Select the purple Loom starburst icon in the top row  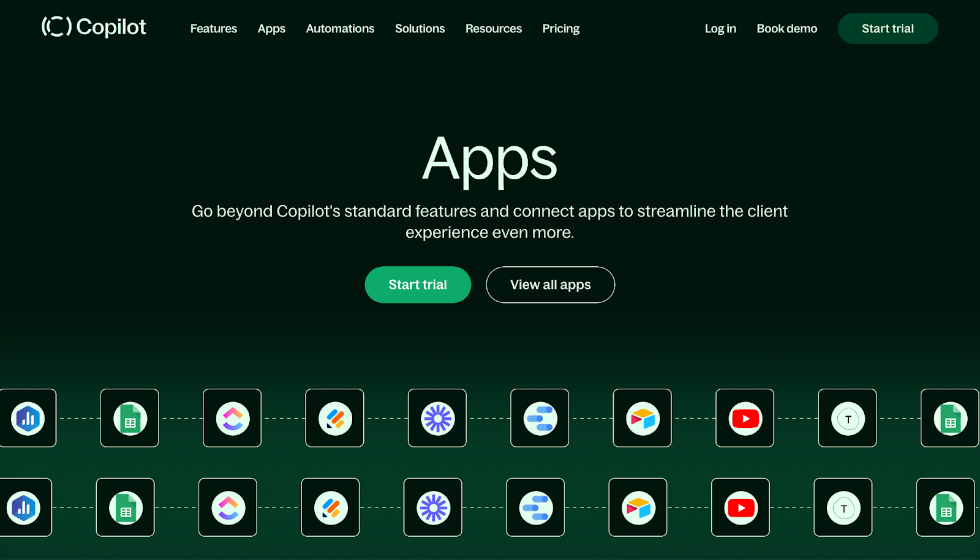tap(437, 418)
